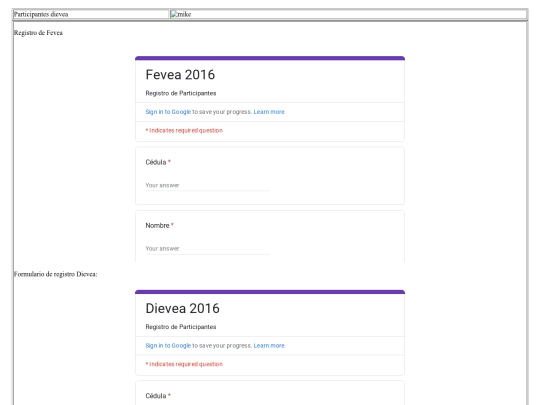The width and height of the screenshot is (540, 405).
Task: Open Sign in to Google link in Dievea form
Action: [x=168, y=345]
